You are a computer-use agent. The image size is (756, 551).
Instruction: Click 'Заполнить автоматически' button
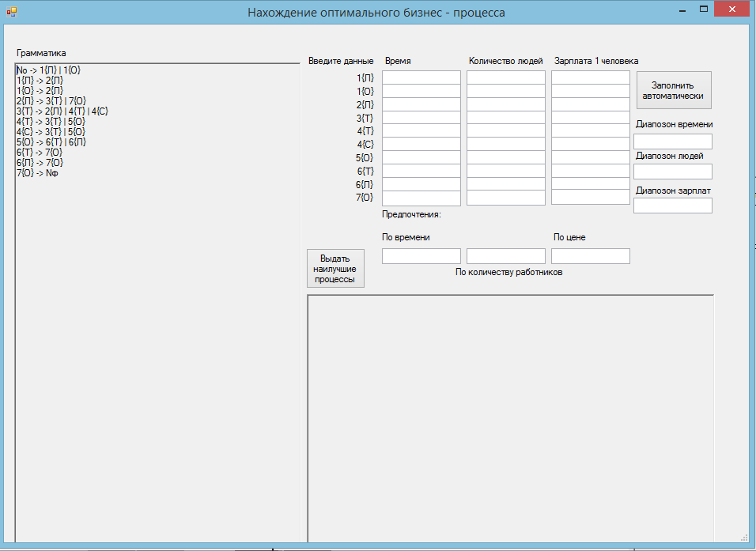[x=674, y=90]
